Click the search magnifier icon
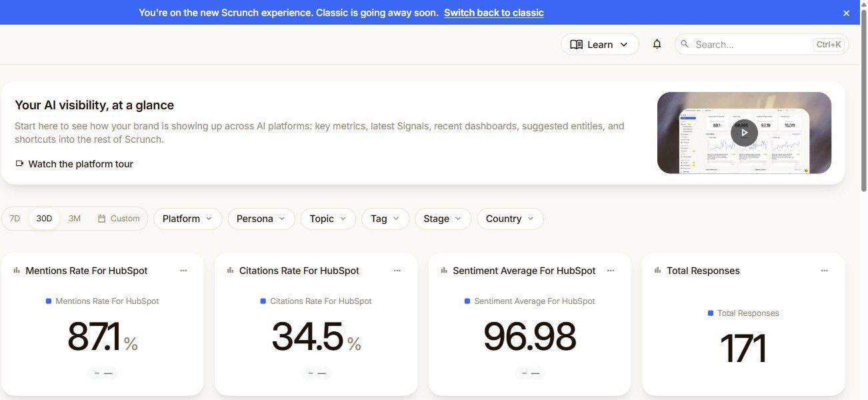Viewport: 868px width, 400px height. tap(685, 44)
